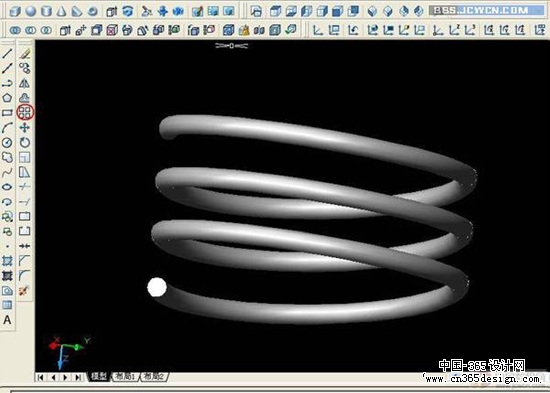The image size is (550, 393).
Task: Select the Explode tool
Action: point(24,291)
